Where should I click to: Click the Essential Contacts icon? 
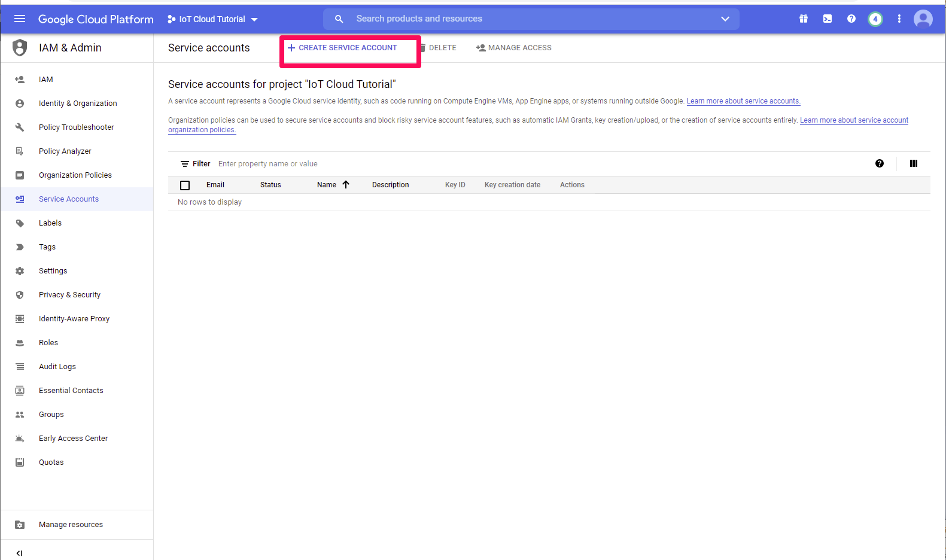coord(20,391)
